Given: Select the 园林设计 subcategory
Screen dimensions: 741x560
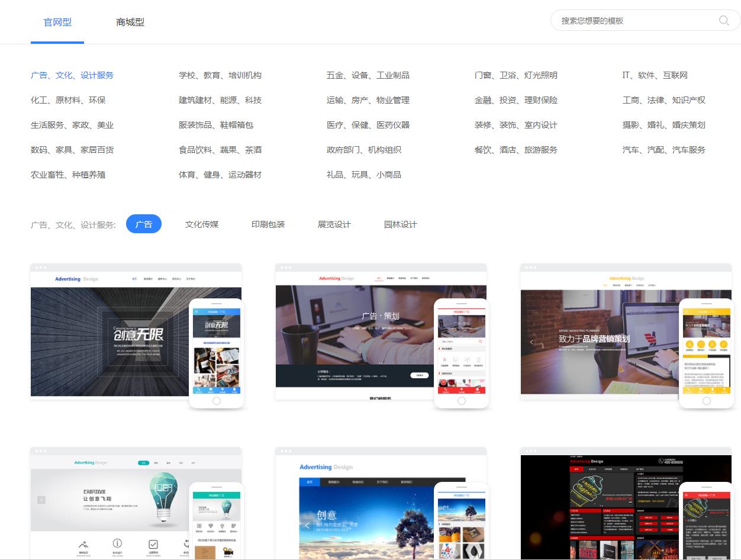Looking at the screenshot, I should click(x=401, y=224).
